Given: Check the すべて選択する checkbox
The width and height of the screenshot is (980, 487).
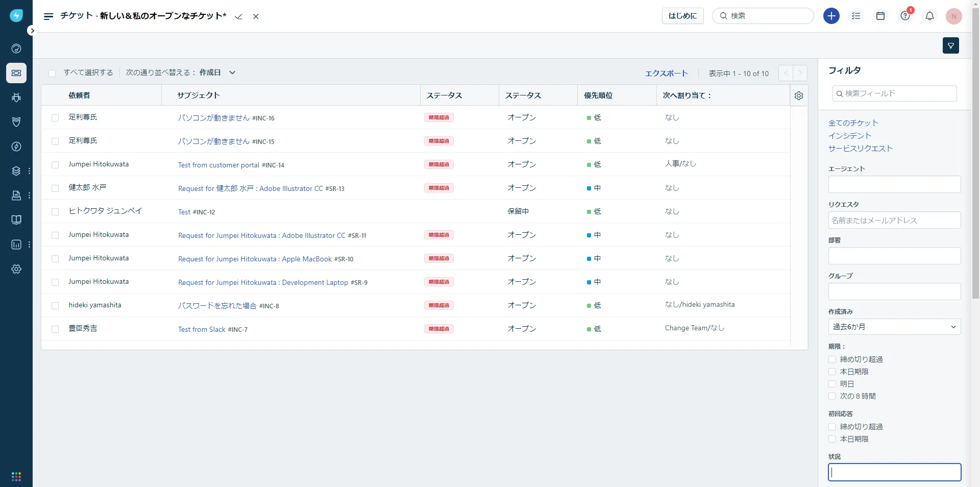Looking at the screenshot, I should coord(52,74).
